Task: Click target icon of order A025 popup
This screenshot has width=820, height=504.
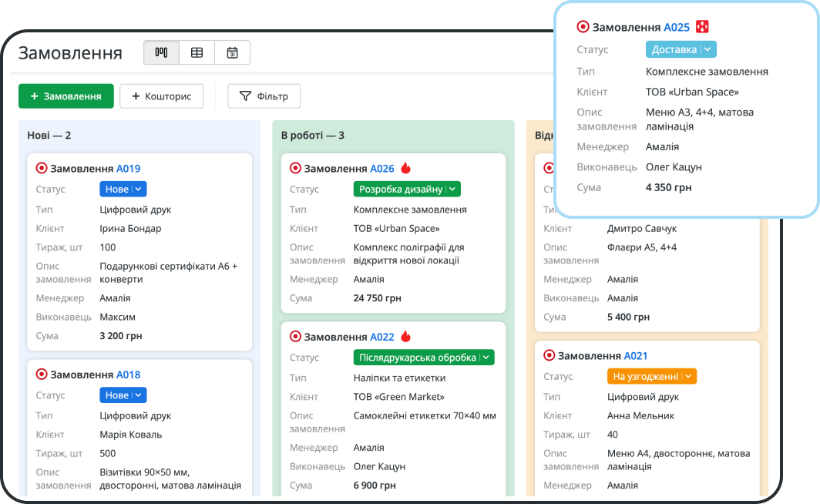Action: coord(583,27)
